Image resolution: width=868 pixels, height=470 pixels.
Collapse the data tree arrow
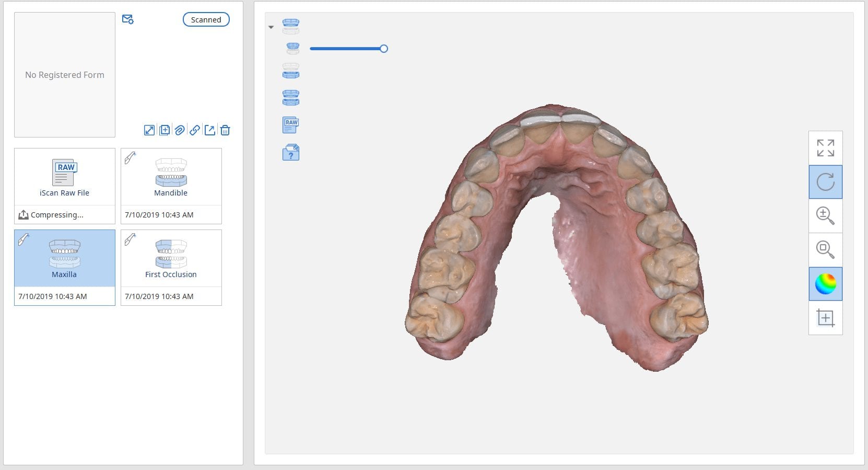[271, 27]
